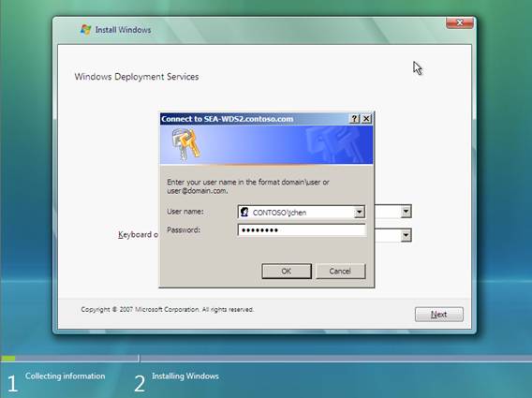Click the Connect to SEA-WDS2.contoso.com title bar
Image resolution: width=532 pixels, height=398 pixels.
[255, 119]
